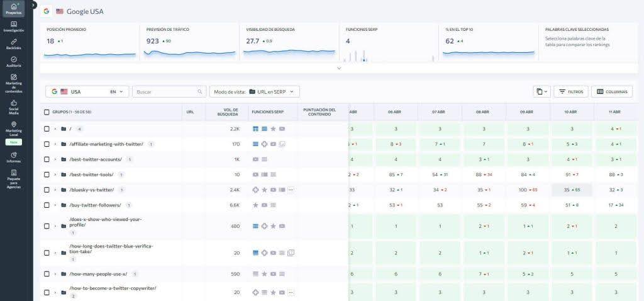Viewport: 644px width, 301px height.
Task: Open Proyectos in the sidebar
Action: pos(14,9)
